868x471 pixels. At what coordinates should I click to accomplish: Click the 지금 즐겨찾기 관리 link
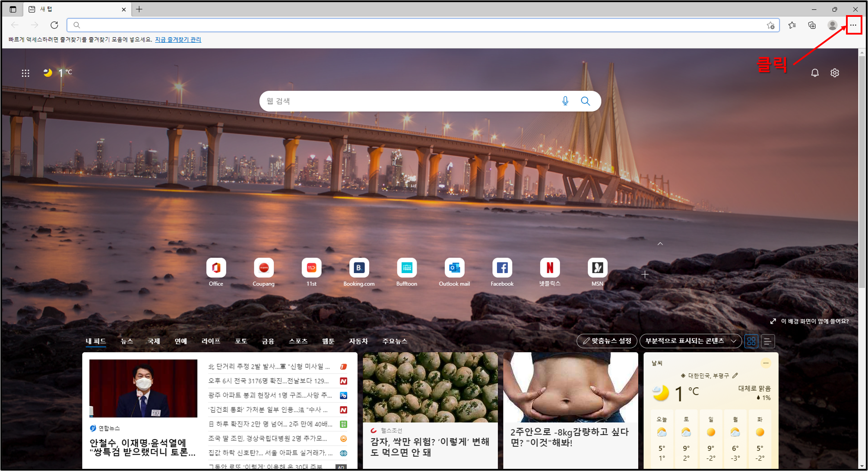point(178,39)
